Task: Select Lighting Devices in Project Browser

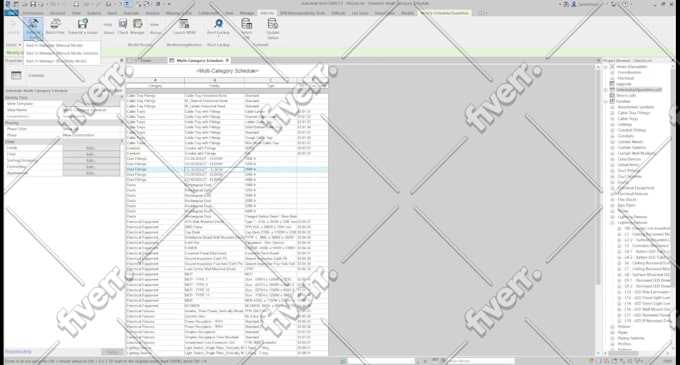Action: click(x=632, y=217)
